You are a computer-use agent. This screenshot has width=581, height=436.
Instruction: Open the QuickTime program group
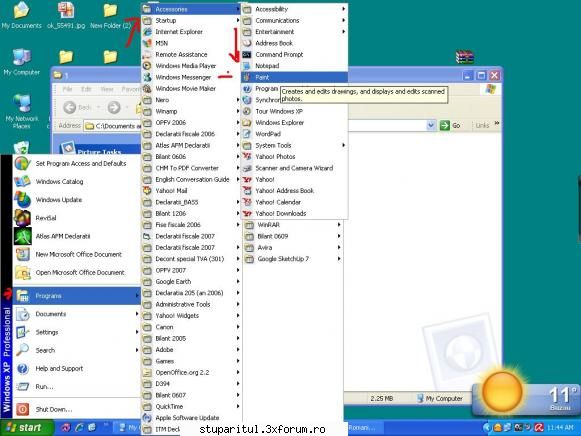tap(191, 406)
